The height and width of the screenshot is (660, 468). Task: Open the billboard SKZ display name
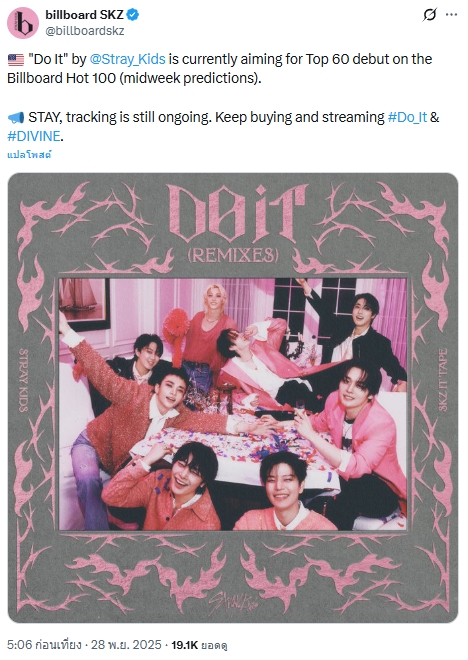point(84,15)
